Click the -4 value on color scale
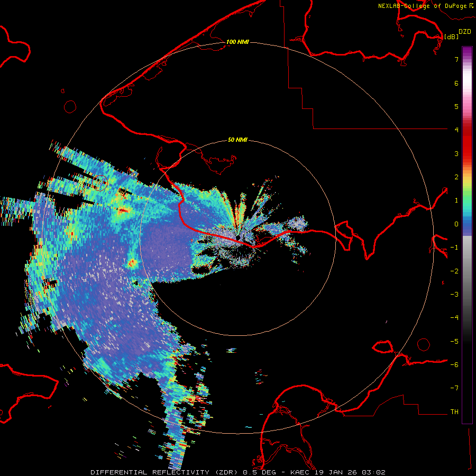This screenshot has height=476, width=476. tap(454, 318)
